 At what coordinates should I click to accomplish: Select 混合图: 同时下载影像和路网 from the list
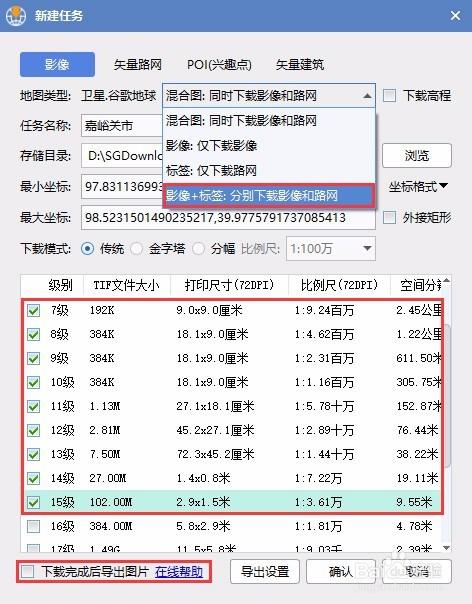(269, 121)
